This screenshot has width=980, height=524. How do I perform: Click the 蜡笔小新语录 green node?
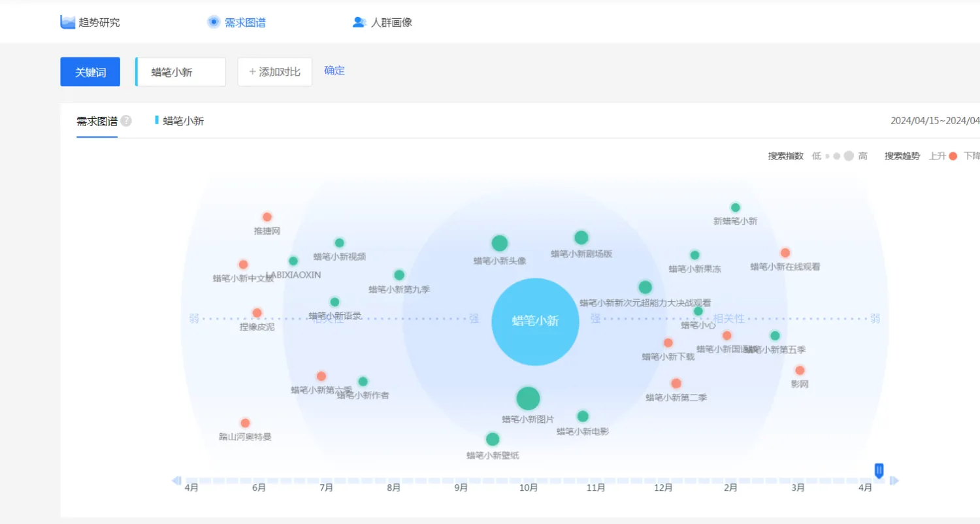pos(335,302)
